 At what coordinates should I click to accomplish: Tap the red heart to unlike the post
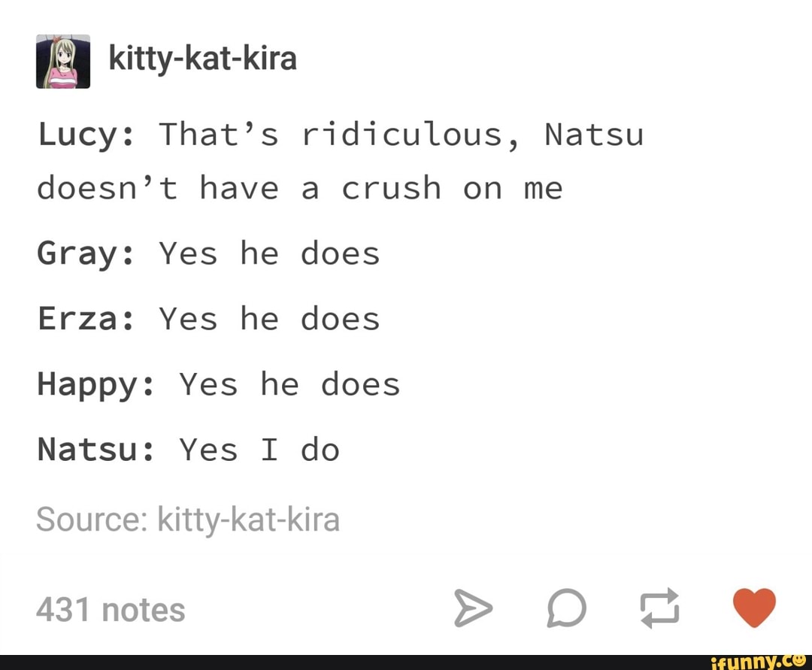coord(755,606)
